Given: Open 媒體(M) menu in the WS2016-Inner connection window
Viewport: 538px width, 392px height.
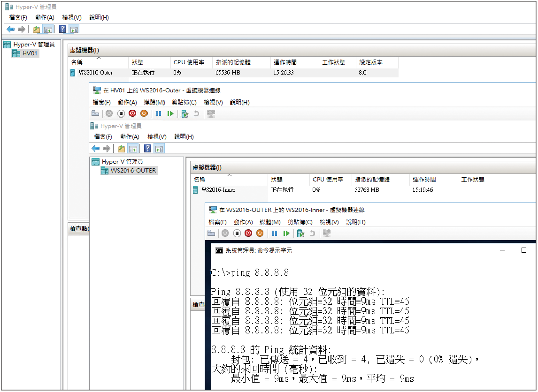Looking at the screenshot, I should tap(270, 222).
